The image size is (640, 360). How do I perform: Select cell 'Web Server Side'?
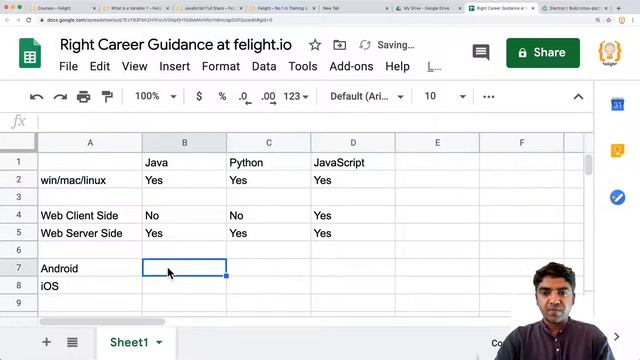[90, 233]
